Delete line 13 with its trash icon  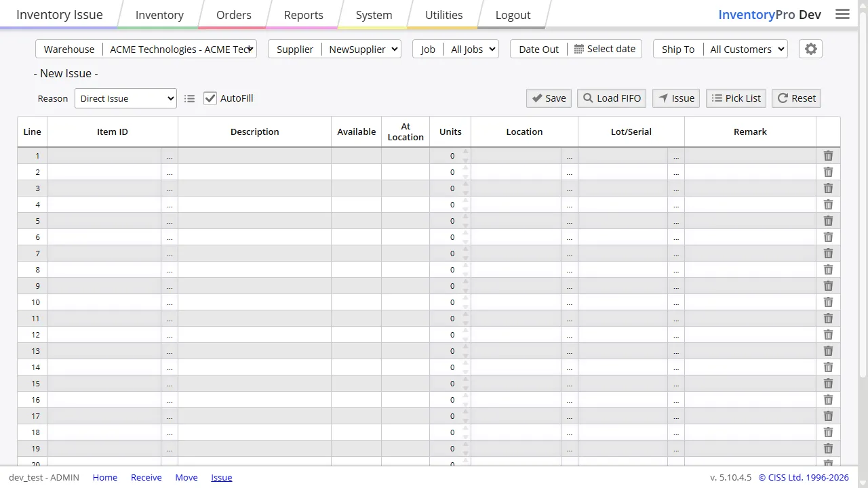[828, 351]
